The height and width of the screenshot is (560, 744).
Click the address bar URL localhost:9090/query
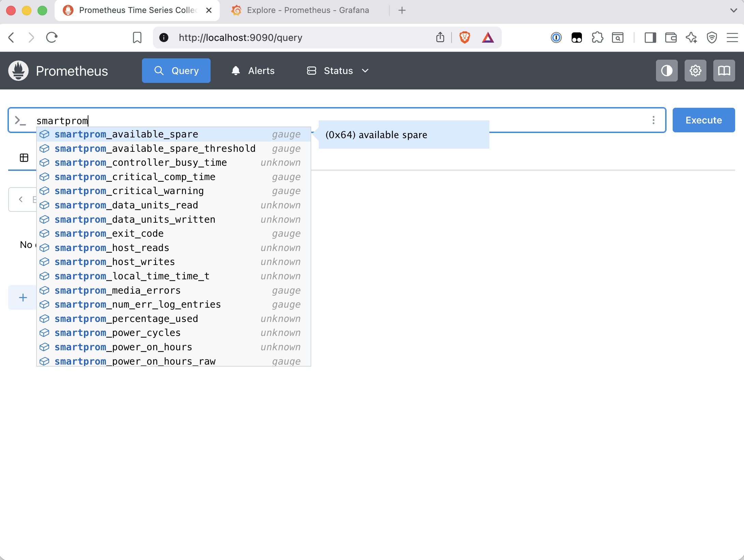241,38
